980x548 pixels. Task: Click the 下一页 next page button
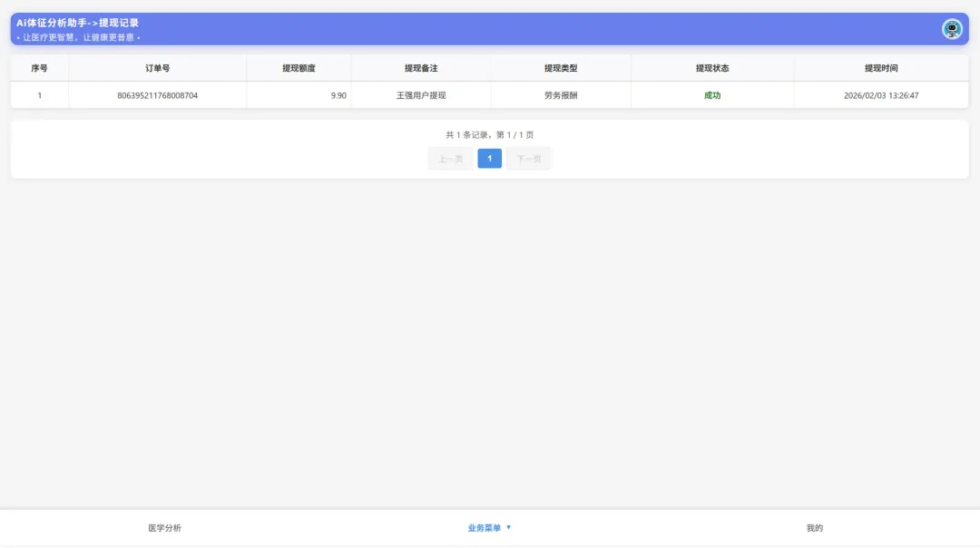pos(529,159)
